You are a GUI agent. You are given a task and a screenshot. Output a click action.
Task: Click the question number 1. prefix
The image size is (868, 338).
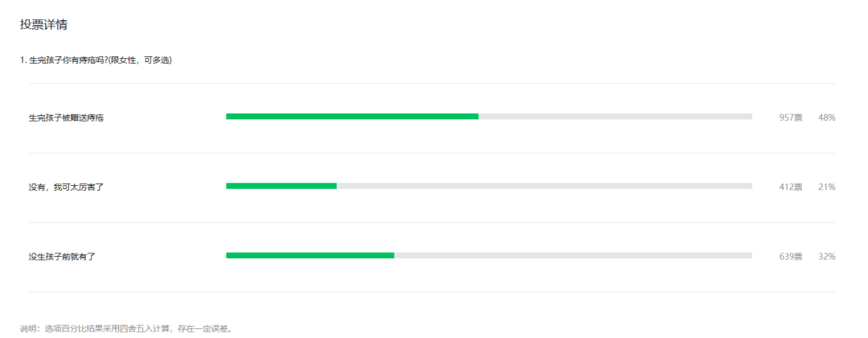coord(23,60)
